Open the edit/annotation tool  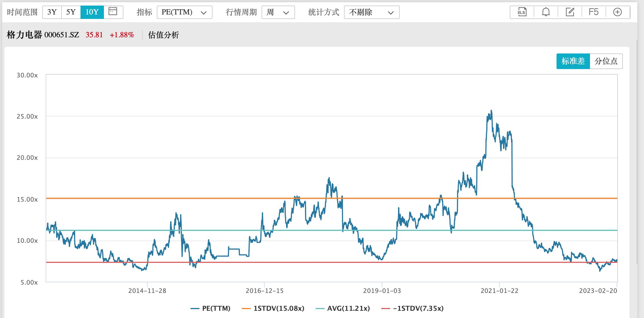click(x=570, y=12)
